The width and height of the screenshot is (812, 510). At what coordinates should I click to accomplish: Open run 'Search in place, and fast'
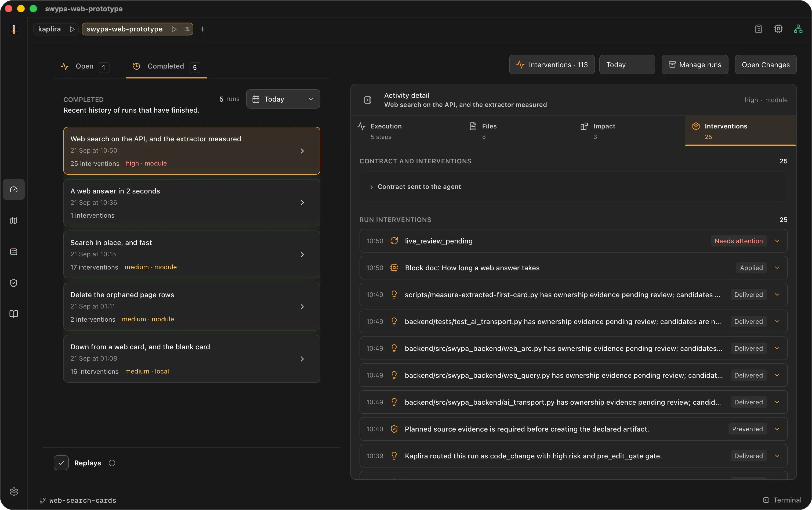click(192, 255)
